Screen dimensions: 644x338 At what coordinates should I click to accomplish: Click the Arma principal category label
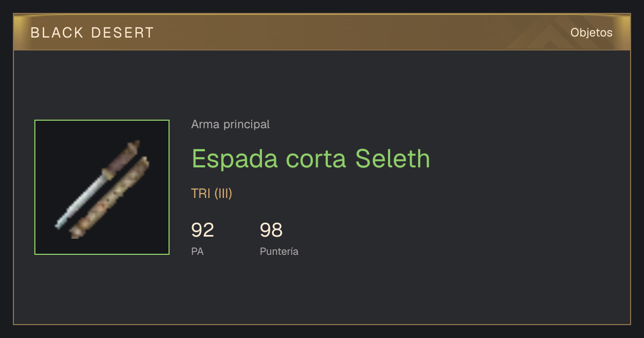[x=230, y=124]
